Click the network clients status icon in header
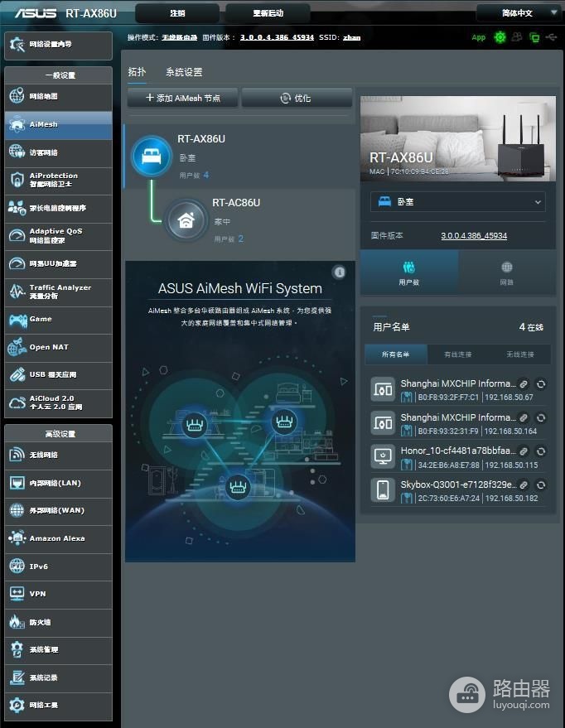Image resolution: width=565 pixels, height=728 pixels. click(534, 37)
